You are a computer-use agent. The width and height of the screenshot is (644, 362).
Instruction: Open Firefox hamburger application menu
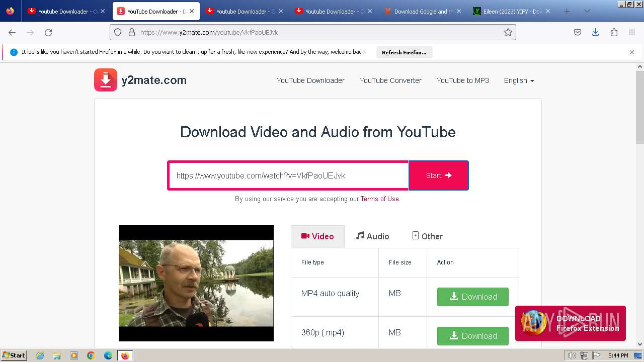[x=632, y=32]
